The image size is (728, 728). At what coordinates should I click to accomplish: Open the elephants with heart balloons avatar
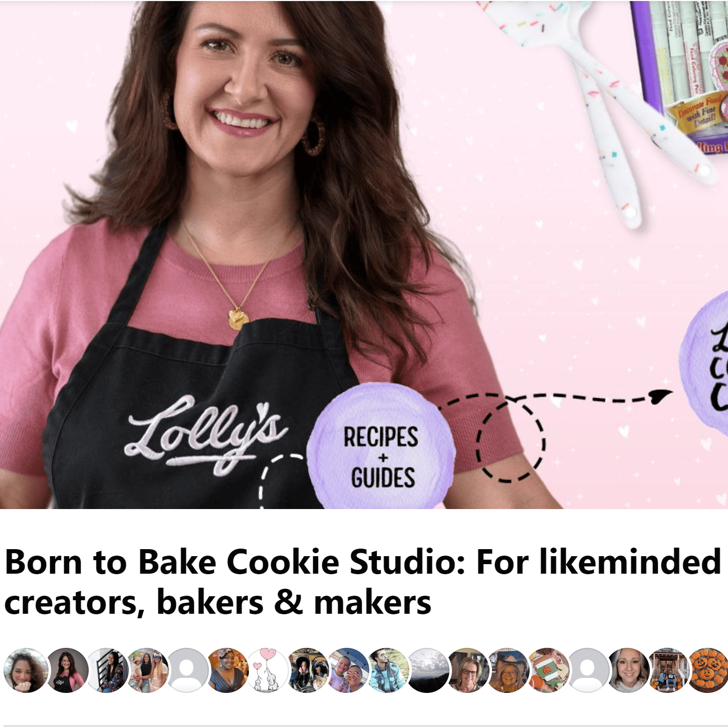[268, 670]
